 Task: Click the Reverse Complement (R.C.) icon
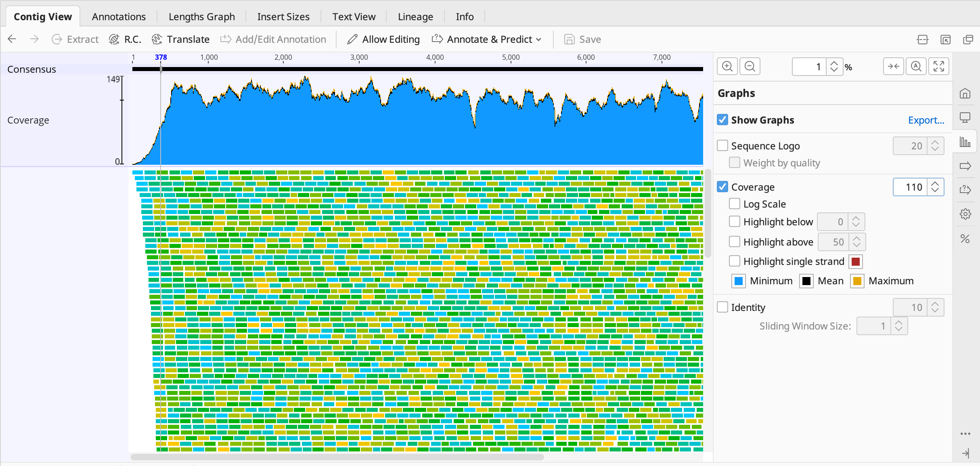(115, 39)
